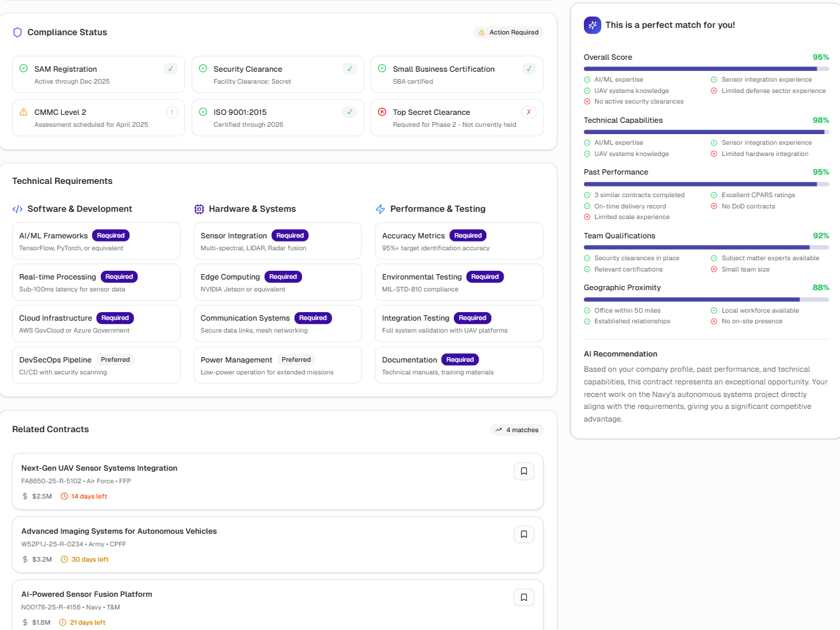
Task: Click the Top Secret Clearance X indicator
Action: [x=529, y=112]
